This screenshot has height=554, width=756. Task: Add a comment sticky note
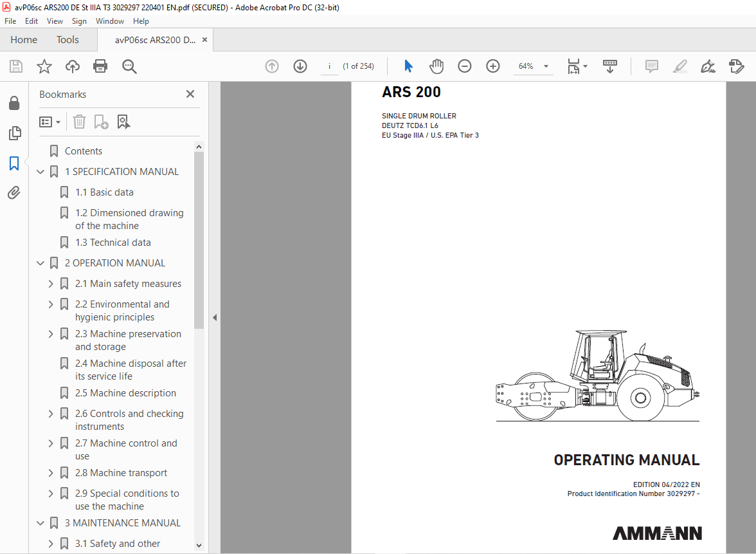(x=651, y=66)
